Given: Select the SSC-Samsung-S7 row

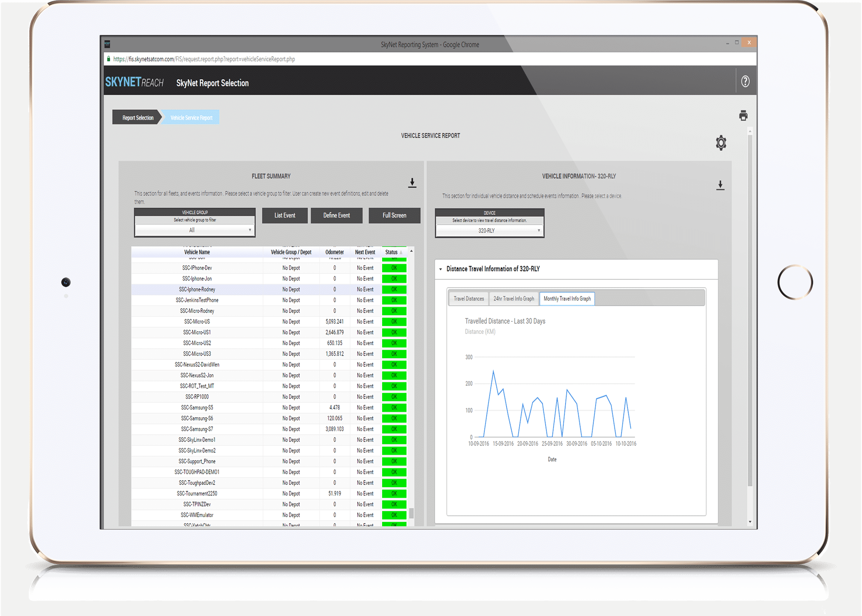Looking at the screenshot, I should click(x=269, y=429).
